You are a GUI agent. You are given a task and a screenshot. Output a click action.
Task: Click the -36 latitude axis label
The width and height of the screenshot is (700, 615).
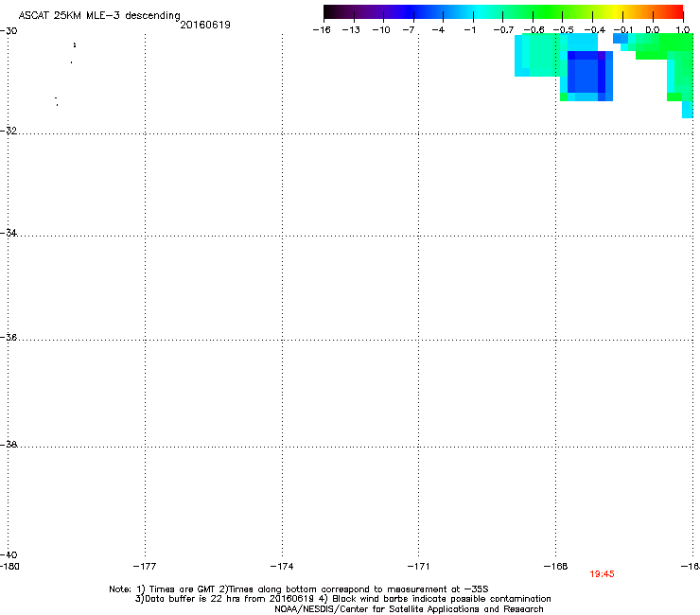coord(9,337)
